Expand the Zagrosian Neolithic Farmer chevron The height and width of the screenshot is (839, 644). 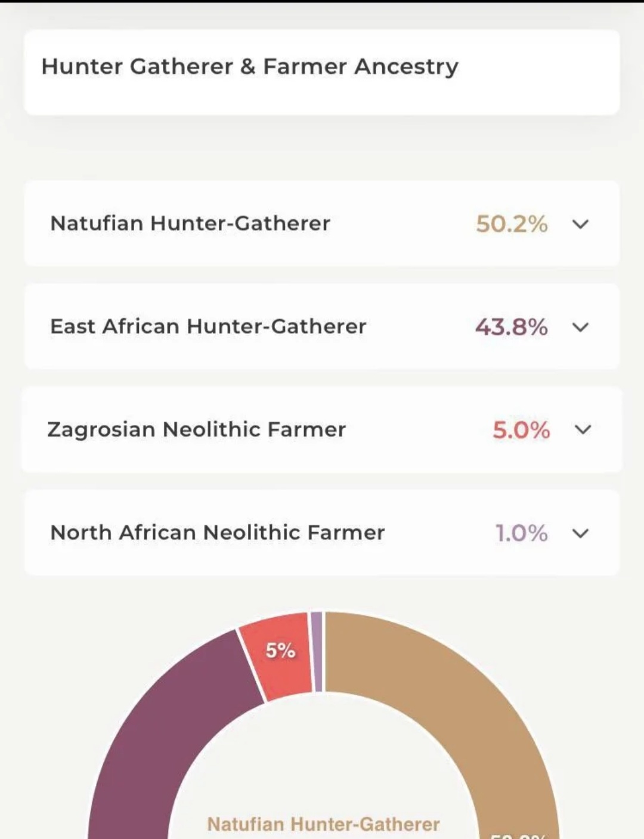(583, 430)
